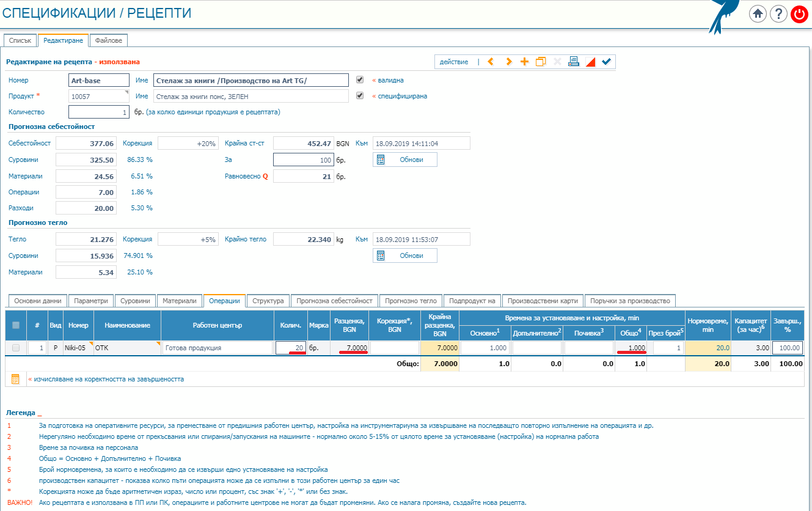Go to the home page icon
Viewport: 812px width, 511px height.
click(x=758, y=14)
